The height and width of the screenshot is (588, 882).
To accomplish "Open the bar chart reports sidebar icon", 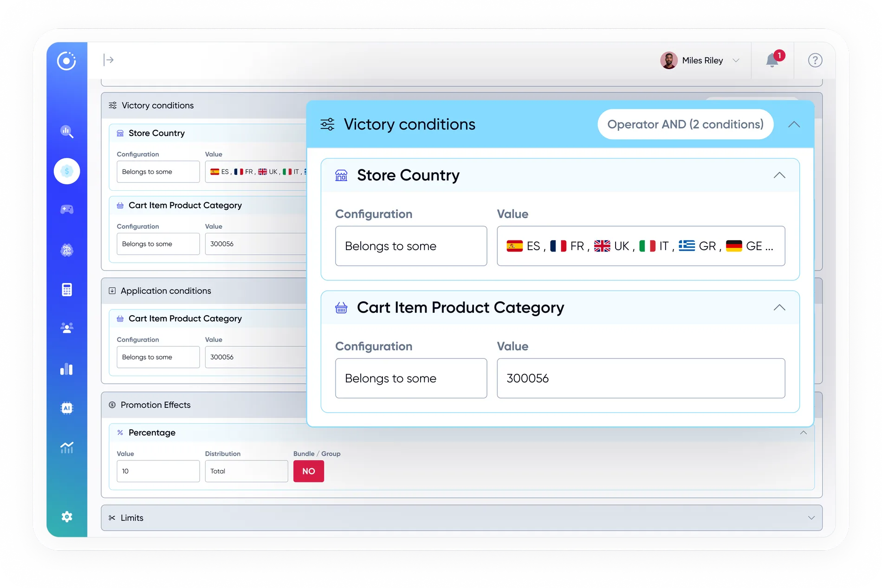I will pos(67,369).
